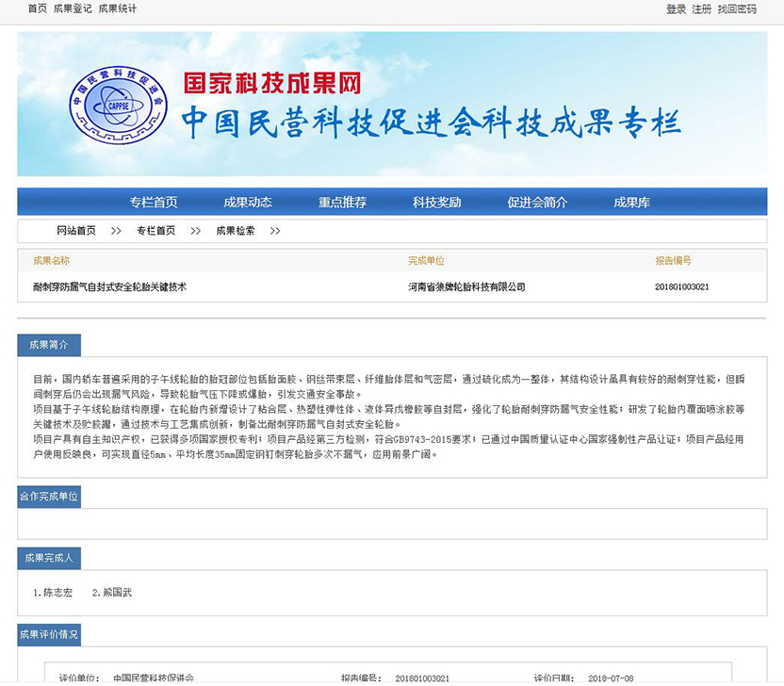Image resolution: width=784 pixels, height=686 pixels.
Task: Click 找回密码 to recover password
Action: click(736, 8)
